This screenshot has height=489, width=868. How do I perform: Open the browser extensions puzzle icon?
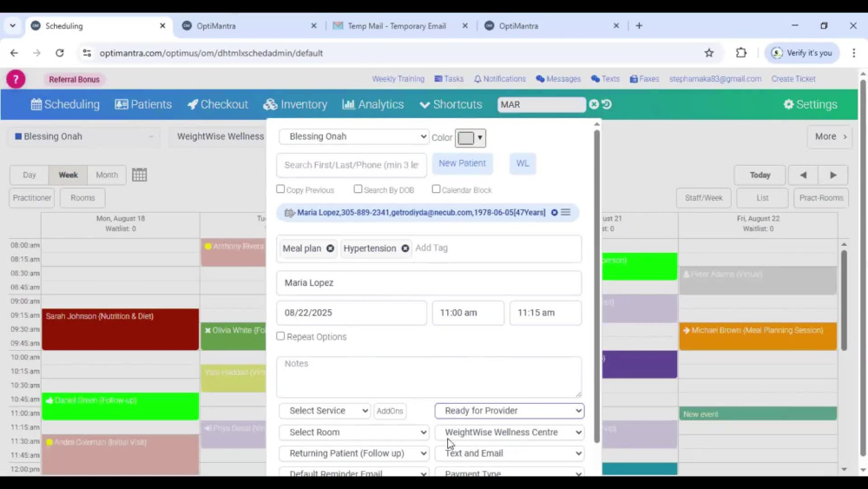740,53
